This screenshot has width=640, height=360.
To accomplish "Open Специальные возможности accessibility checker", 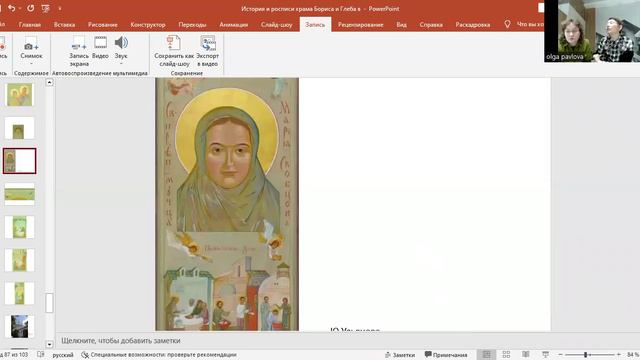I will (x=159, y=355).
